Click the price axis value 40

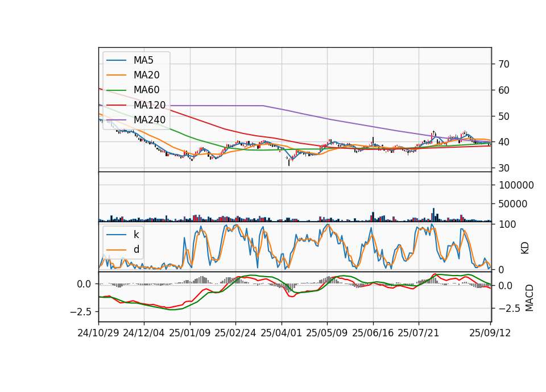click(504, 142)
